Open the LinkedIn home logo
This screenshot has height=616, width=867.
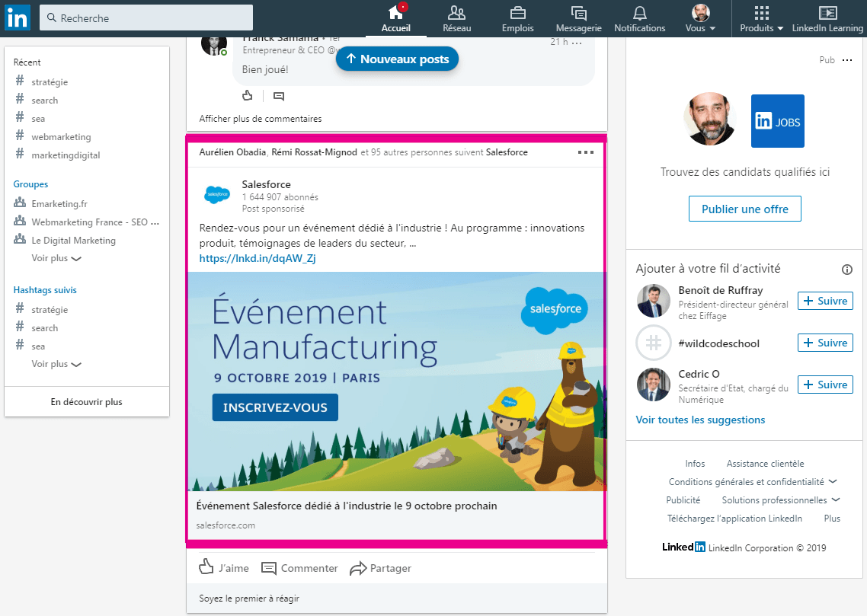pyautogui.click(x=17, y=18)
